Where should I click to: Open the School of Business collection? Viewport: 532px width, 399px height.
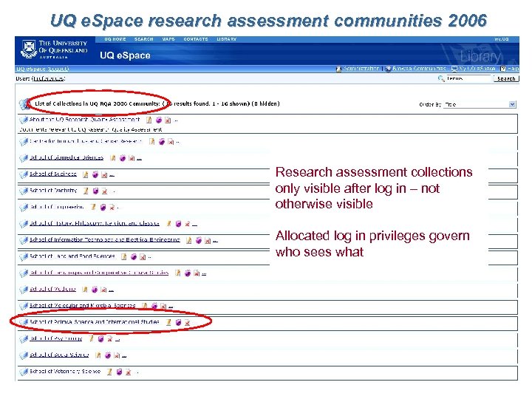tap(53, 174)
